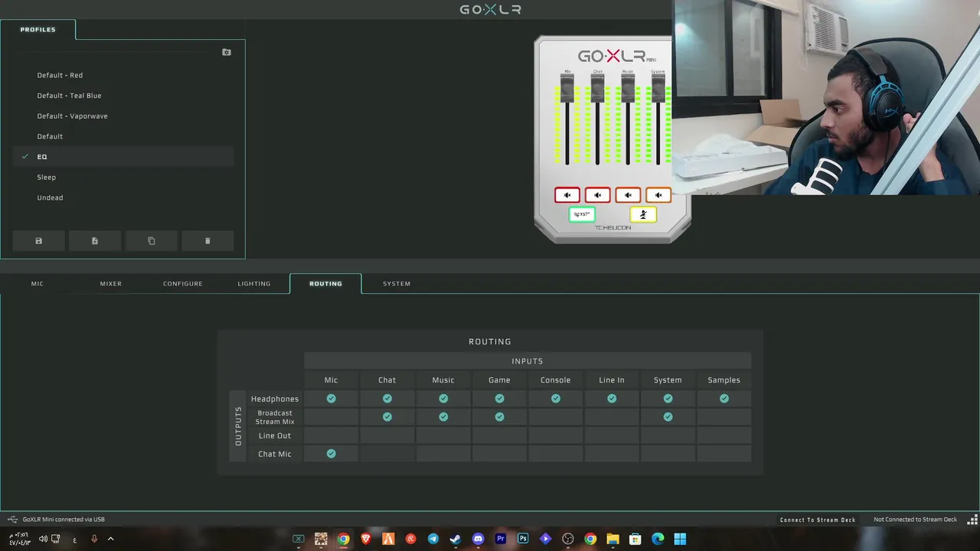The height and width of the screenshot is (551, 980).
Task: Enable Line In routing to Line Out
Action: pyautogui.click(x=612, y=435)
